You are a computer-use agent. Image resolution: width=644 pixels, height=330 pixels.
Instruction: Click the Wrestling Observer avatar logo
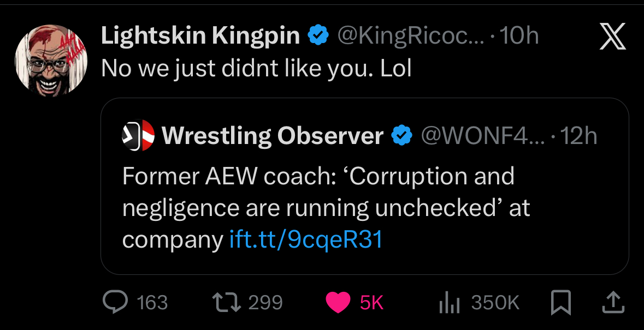tap(138, 135)
